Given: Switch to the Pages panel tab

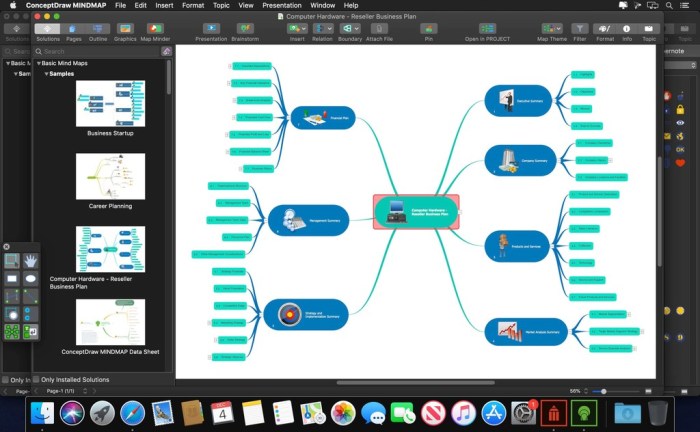Looking at the screenshot, I should pos(74,29).
